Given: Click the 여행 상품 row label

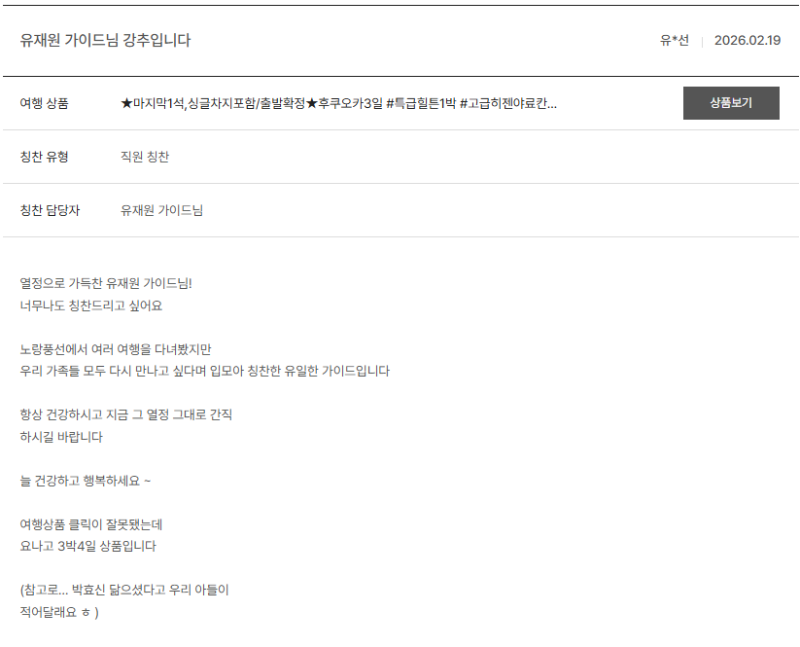Looking at the screenshot, I should 46,103.
